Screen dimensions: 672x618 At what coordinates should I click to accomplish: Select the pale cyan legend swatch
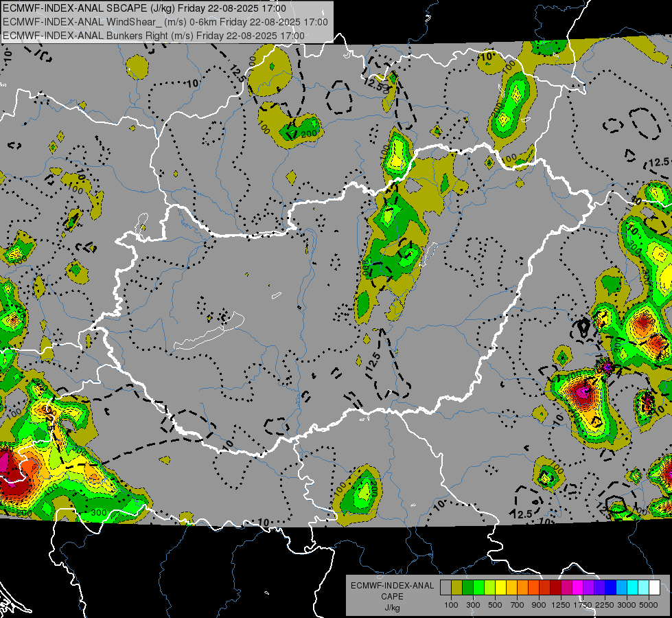(x=644, y=588)
